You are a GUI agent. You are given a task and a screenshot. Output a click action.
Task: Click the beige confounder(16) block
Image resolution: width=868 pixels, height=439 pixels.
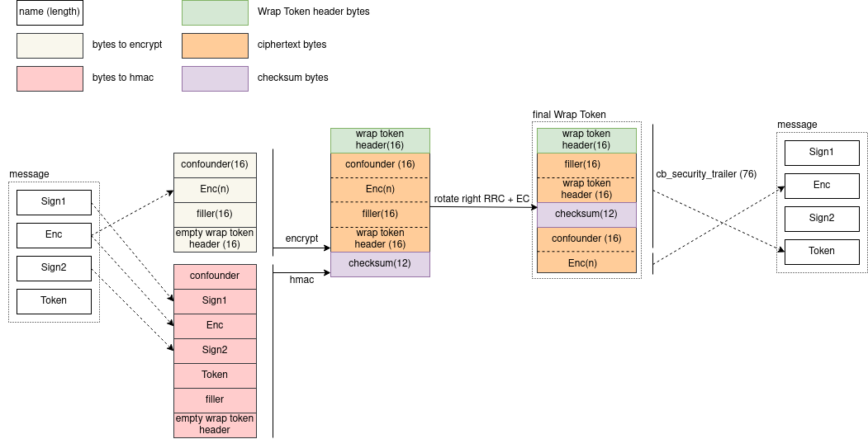[215, 165]
